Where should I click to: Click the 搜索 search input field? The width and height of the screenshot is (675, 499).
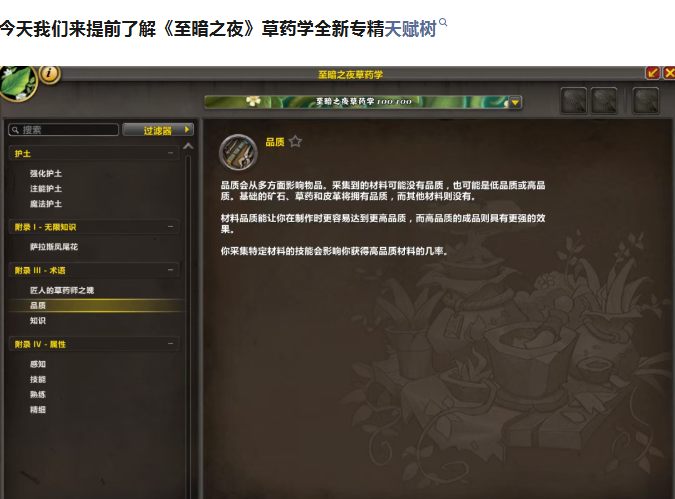point(63,130)
